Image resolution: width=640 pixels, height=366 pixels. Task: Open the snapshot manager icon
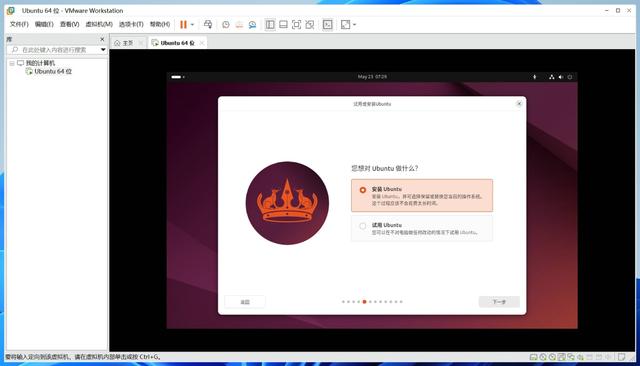point(252,24)
